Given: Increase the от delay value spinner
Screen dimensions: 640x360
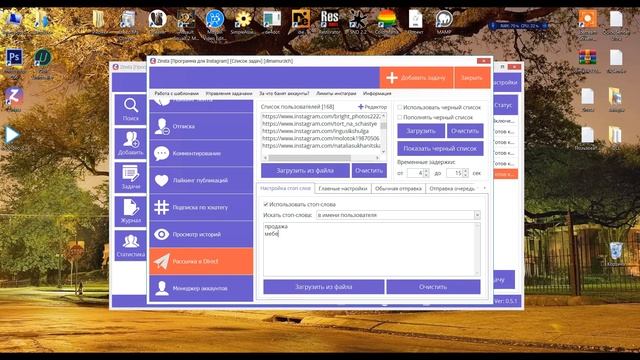Looking at the screenshot, I should [426, 171].
